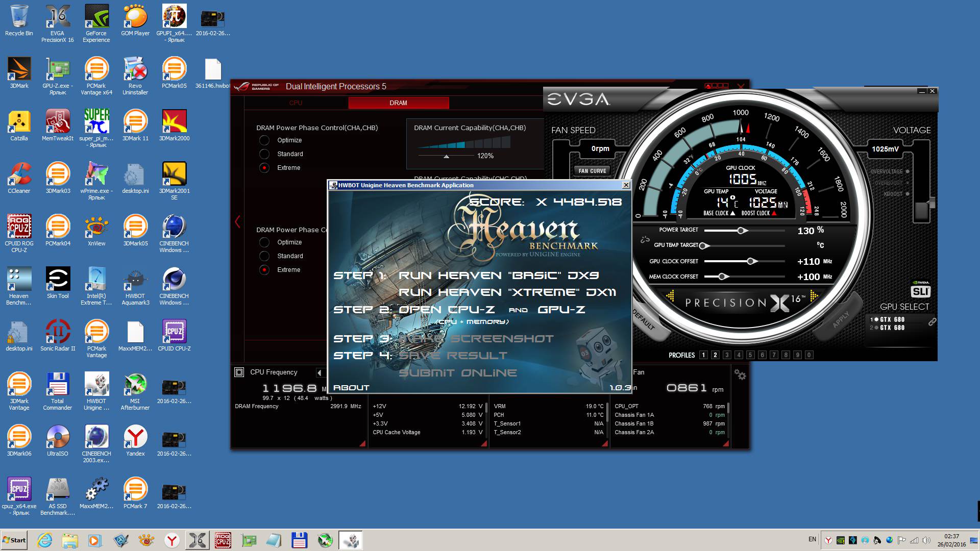Click red left chevron in Dual Intelligent Processors
The width and height of the screenshot is (980, 551).
tap(237, 221)
